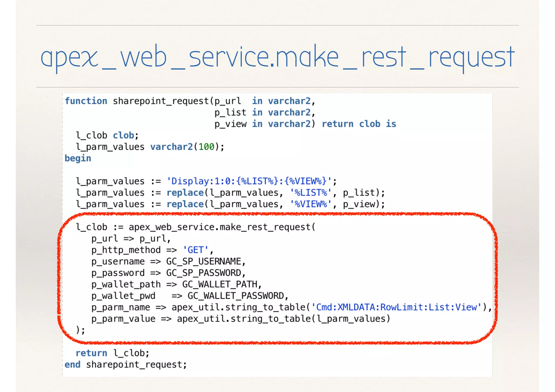Select 'return clob is' text
The image size is (555, 392).
[359, 124]
